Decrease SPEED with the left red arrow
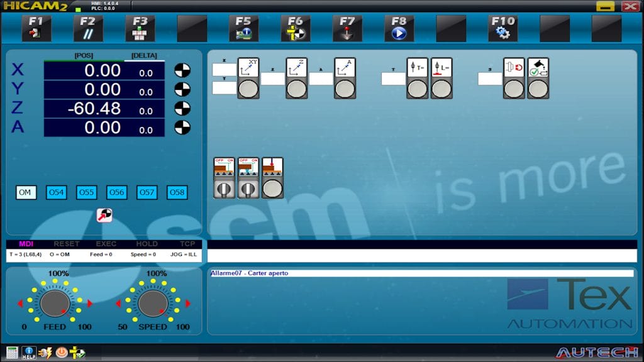This screenshot has width=644, height=362. (x=118, y=304)
